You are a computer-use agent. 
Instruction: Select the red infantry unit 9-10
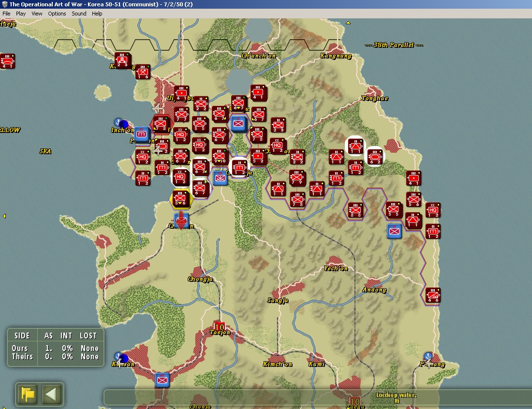tap(220, 157)
